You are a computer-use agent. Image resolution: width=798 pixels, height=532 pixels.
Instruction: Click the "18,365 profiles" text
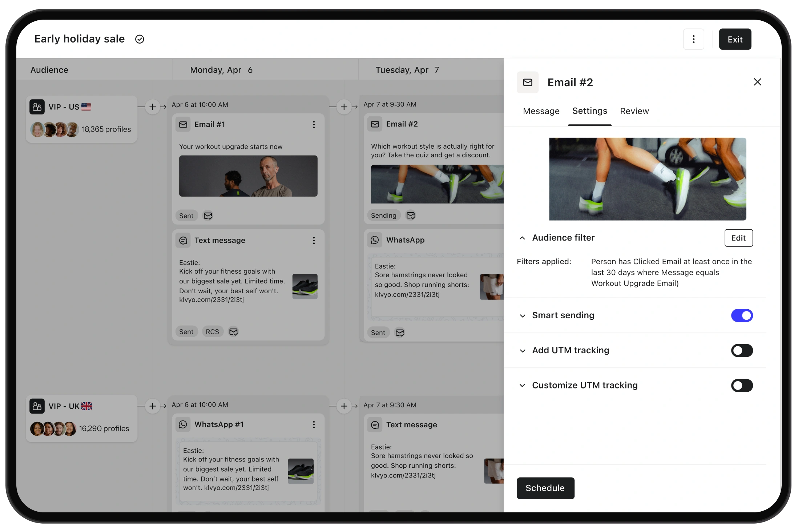[106, 129]
